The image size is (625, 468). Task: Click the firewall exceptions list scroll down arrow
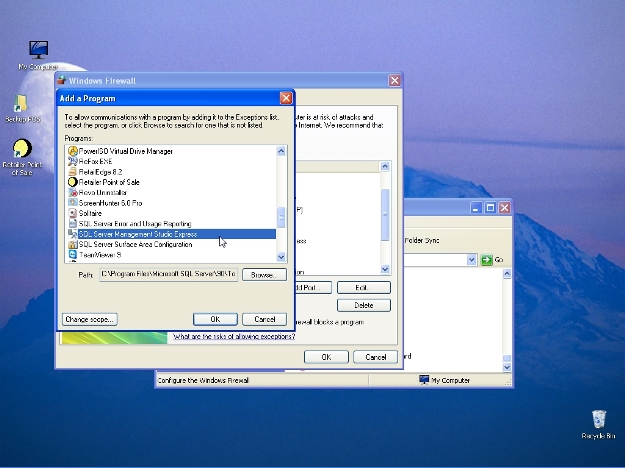[385, 269]
